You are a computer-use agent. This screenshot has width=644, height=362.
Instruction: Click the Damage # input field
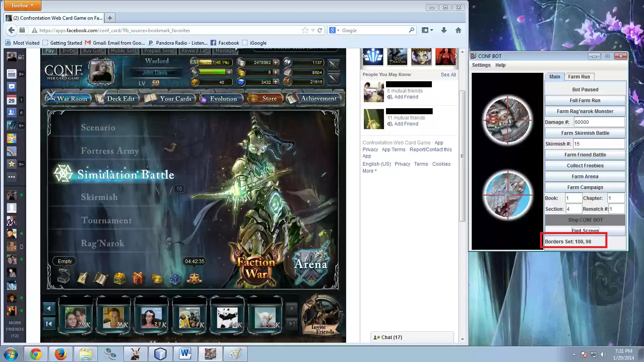click(599, 122)
